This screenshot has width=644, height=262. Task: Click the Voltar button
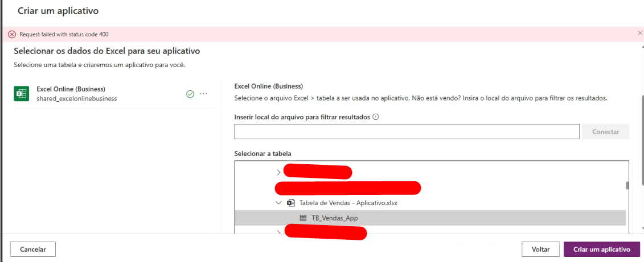540,249
